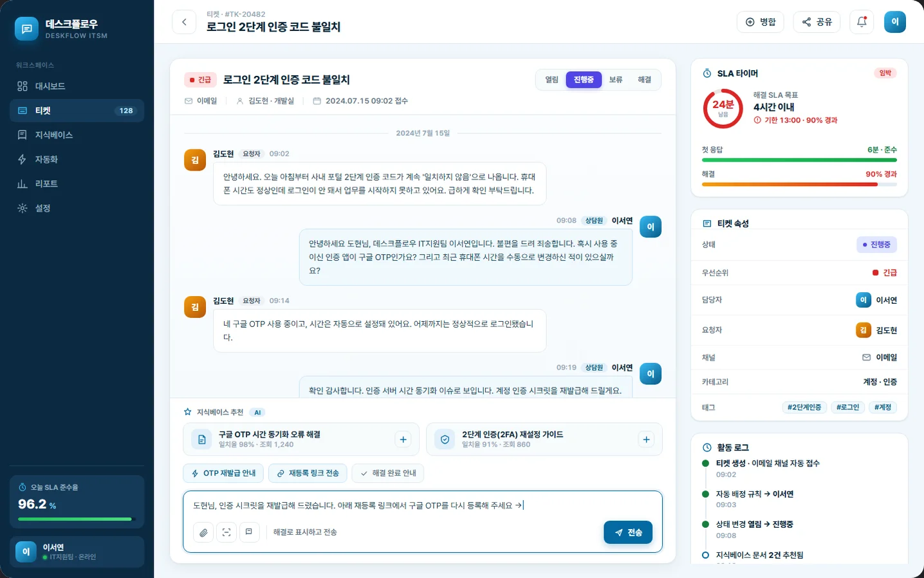Click 김도현's avatar on the 09:02 message

click(x=195, y=160)
